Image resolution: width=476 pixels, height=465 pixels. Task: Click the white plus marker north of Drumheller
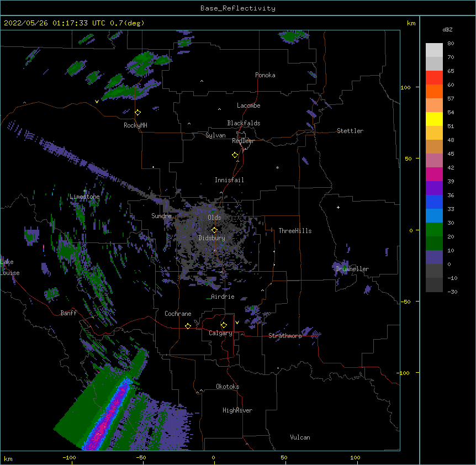338,207
